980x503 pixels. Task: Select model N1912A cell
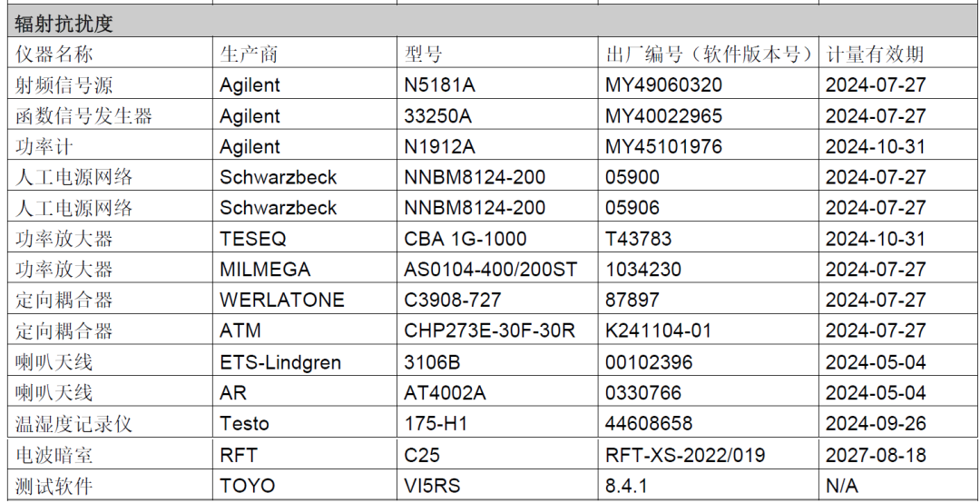[439, 147]
